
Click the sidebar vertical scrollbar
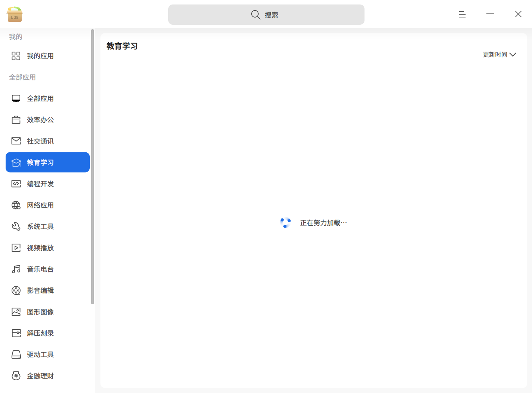tap(92, 167)
